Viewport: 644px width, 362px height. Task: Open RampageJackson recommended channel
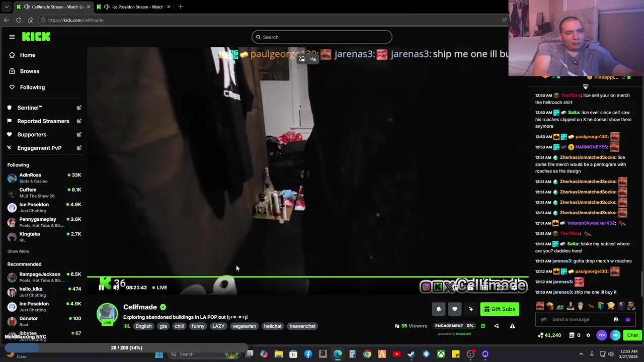click(x=44, y=277)
